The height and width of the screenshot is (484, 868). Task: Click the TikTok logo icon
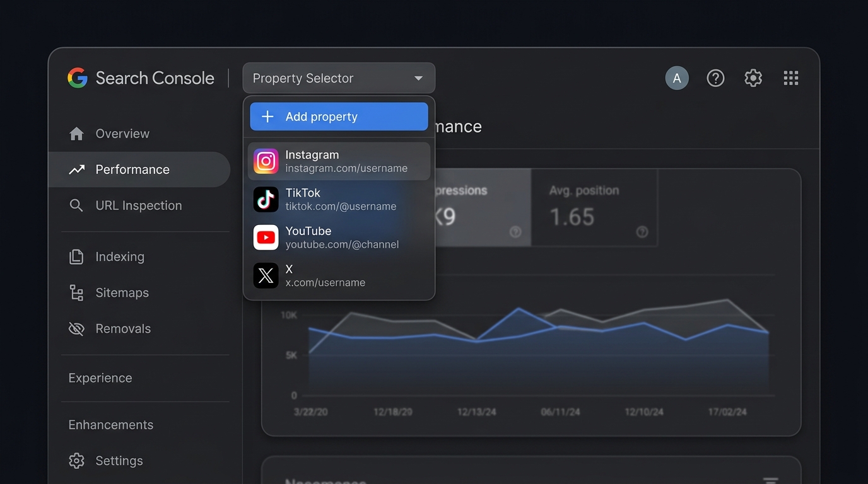pyautogui.click(x=266, y=200)
